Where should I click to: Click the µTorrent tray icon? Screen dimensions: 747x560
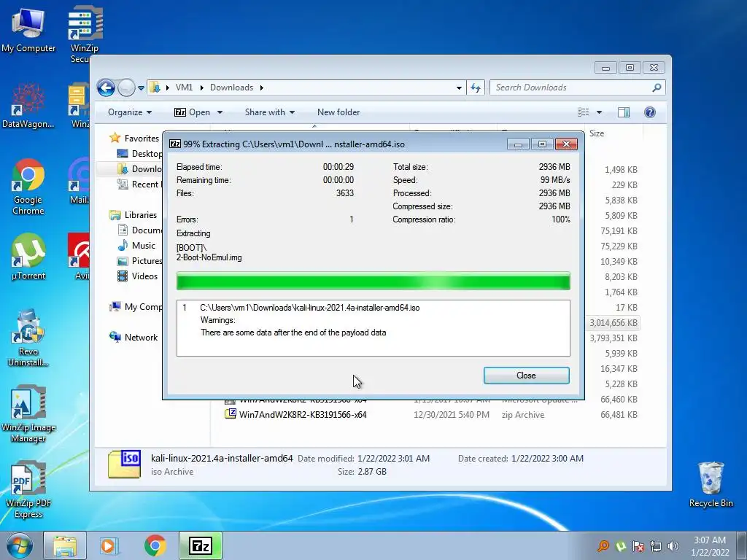[621, 546]
